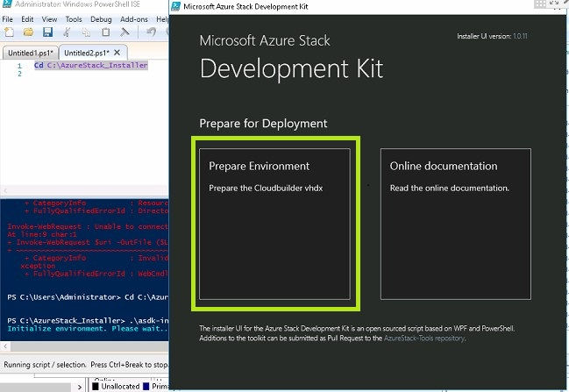This screenshot has width=569, height=392.
Task: Switch to Untitled2.ps1 script tab
Action: pos(87,53)
